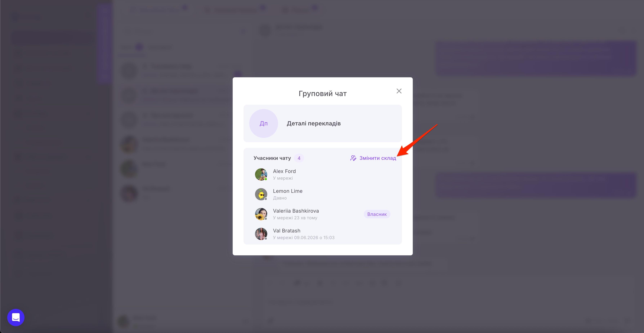Viewport: 644px width, 333px height.
Task: Close the Груповий чат dialog
Action: (x=399, y=91)
